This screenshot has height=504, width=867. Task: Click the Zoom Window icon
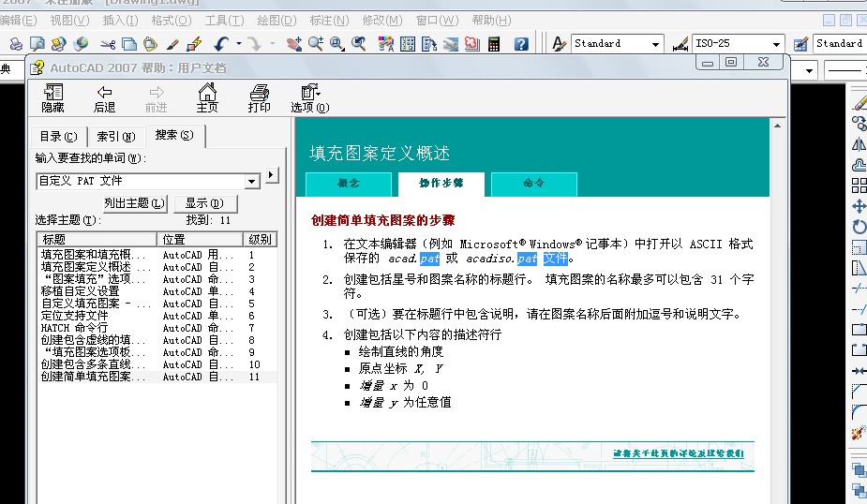click(336, 44)
